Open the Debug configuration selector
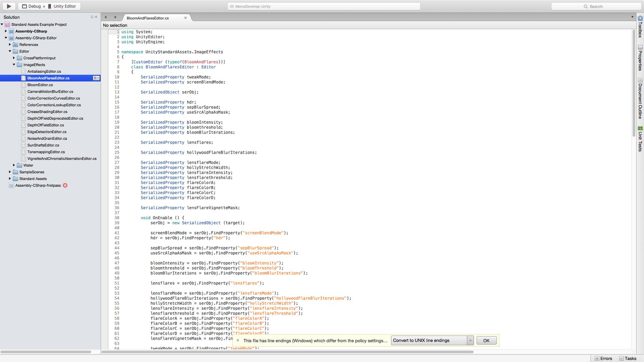The height and width of the screenshot is (362, 644). coord(31,6)
